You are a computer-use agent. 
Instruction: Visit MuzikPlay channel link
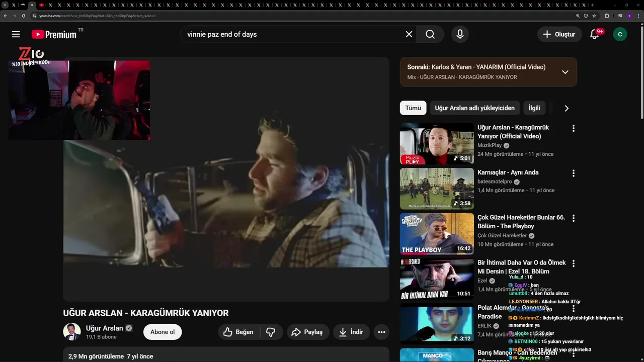(490, 145)
